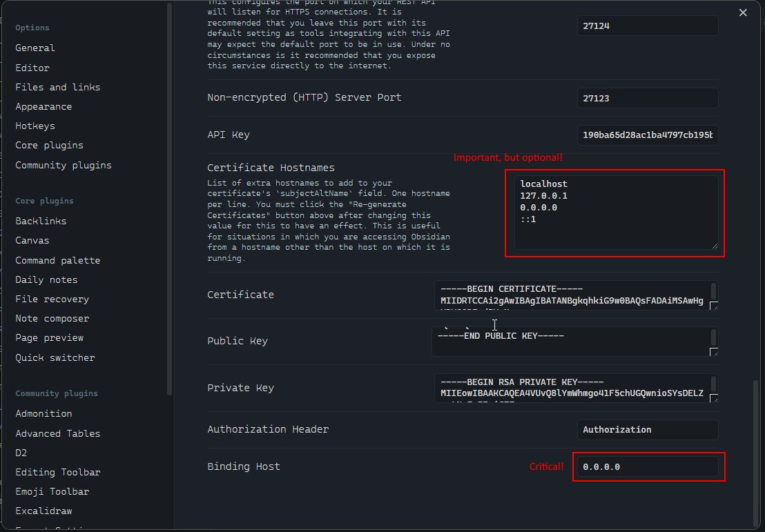The height and width of the screenshot is (532, 765).
Task: Select the API Key input field
Action: (647, 135)
